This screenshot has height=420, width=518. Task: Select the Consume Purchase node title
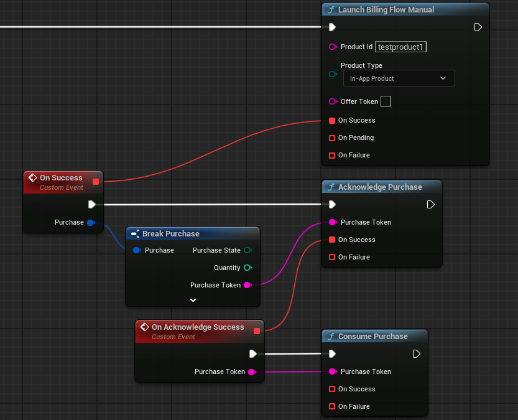(x=372, y=337)
